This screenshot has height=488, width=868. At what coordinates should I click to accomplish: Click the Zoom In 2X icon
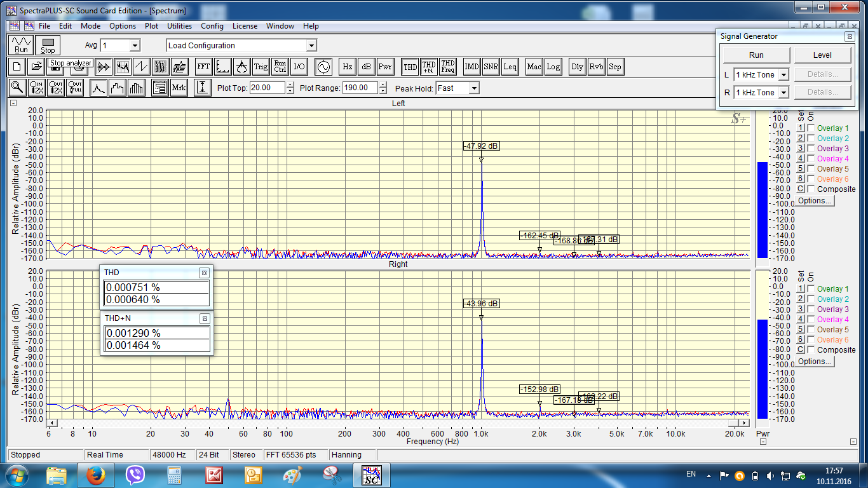click(37, 88)
